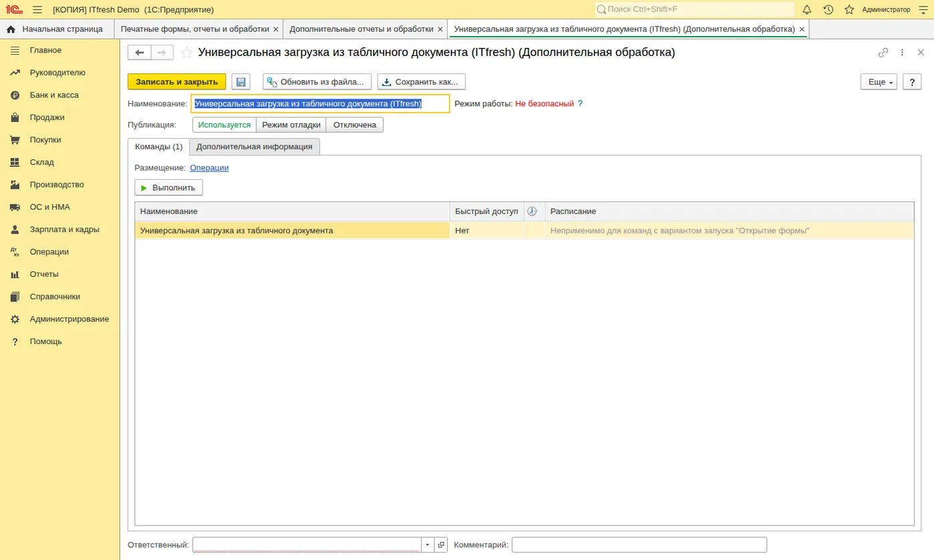934x560 pixels.
Task: Focus the Комментарий input field
Action: tap(639, 545)
